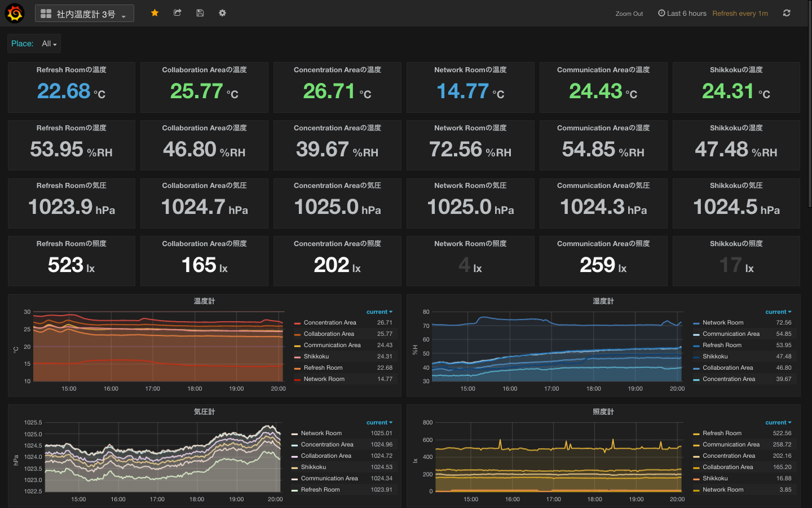The image size is (812, 508).
Task: Click the share dashboard icon
Action: coord(177,13)
